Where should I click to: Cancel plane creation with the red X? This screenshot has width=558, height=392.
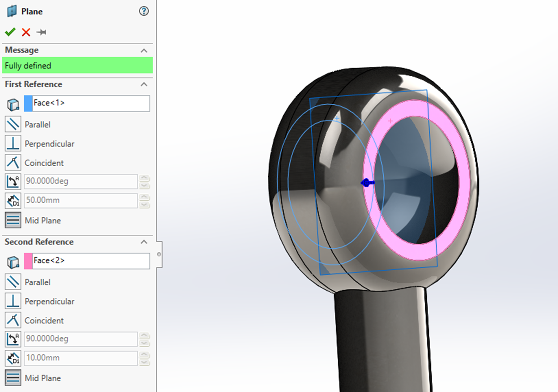tap(26, 32)
